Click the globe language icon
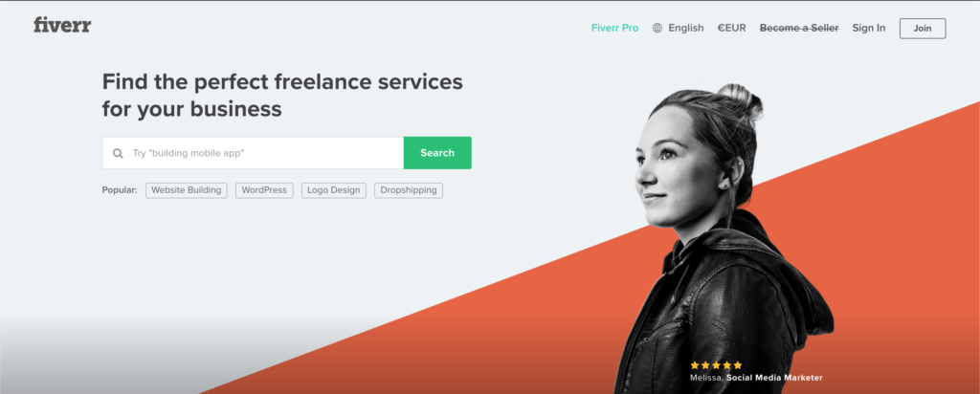980x394 pixels. (x=657, y=28)
